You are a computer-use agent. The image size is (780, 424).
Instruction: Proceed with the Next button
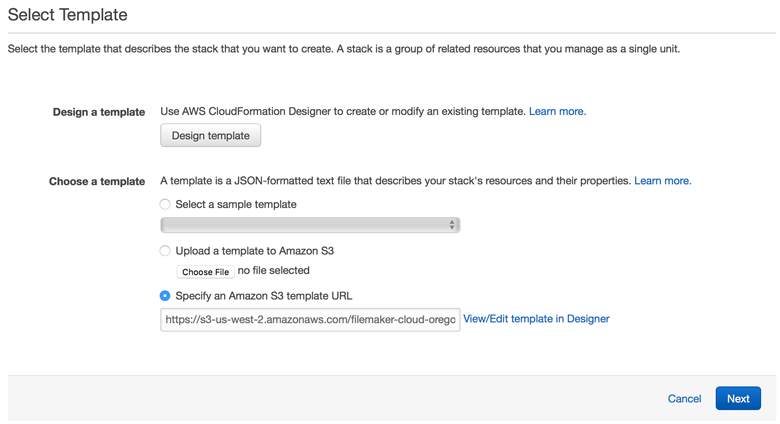738,399
